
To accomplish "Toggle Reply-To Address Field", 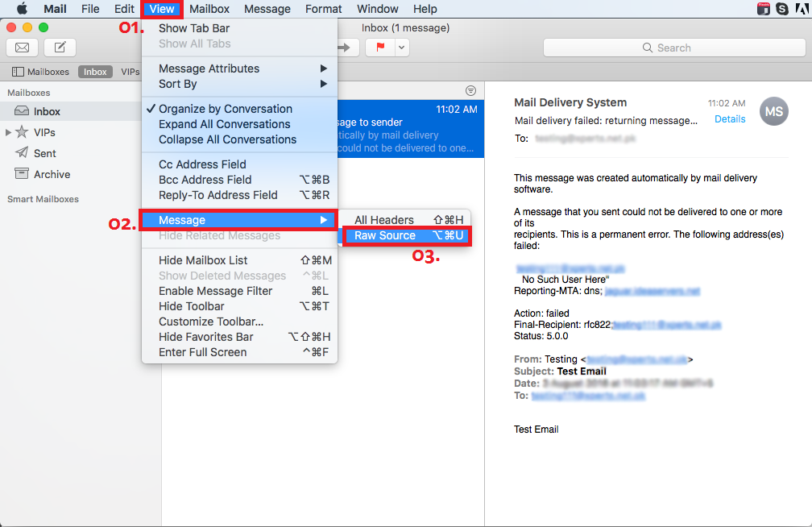I will [239, 195].
